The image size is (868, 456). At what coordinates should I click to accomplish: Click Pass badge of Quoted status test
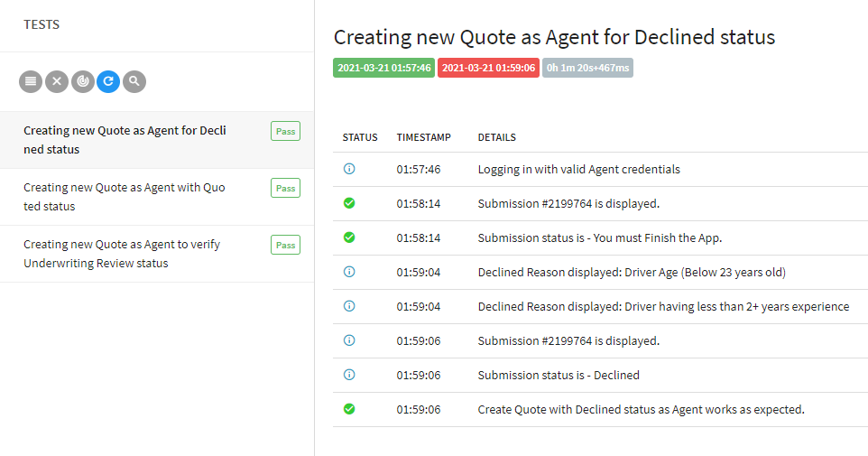286,189
